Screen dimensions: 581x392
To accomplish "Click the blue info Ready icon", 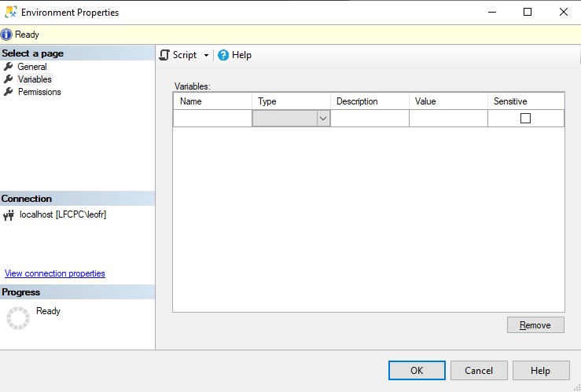I will point(7,35).
